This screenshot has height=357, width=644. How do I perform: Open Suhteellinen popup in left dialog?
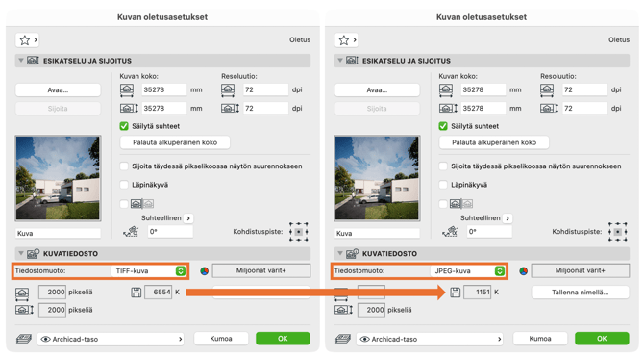click(x=188, y=218)
